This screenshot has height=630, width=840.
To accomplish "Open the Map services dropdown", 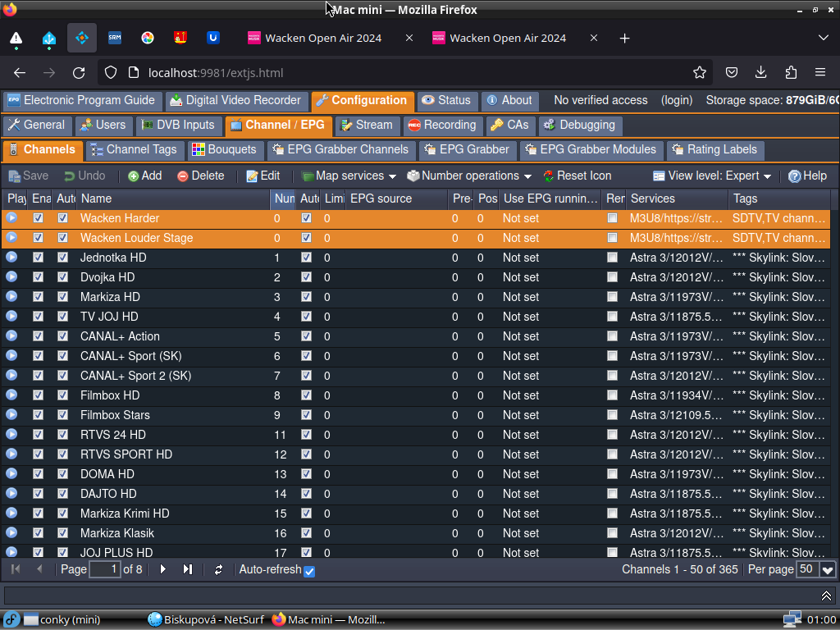I will click(349, 176).
